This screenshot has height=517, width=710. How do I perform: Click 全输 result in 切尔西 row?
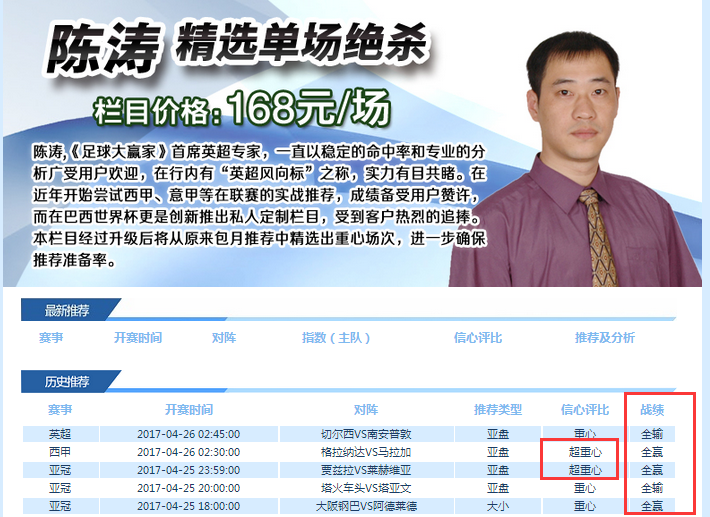(652, 434)
